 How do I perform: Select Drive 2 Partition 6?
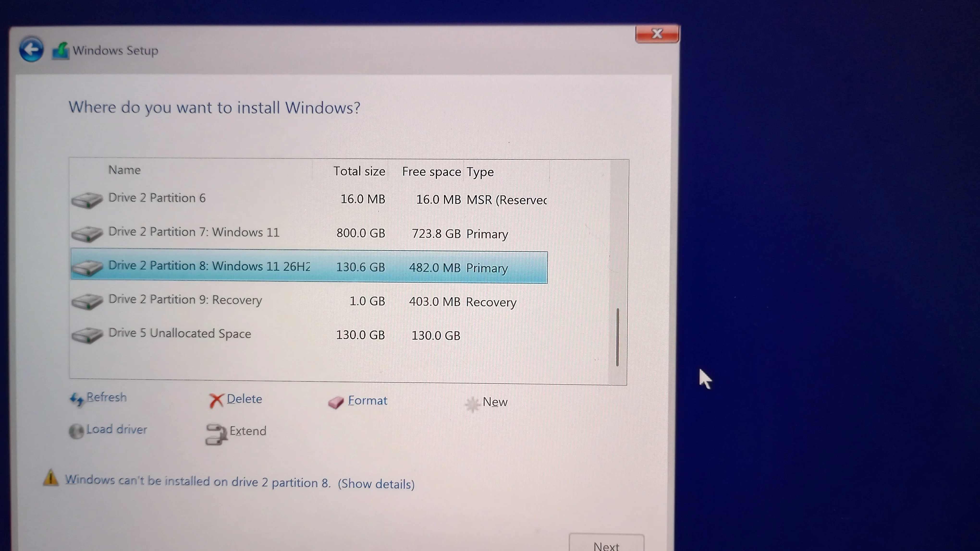[309, 199]
